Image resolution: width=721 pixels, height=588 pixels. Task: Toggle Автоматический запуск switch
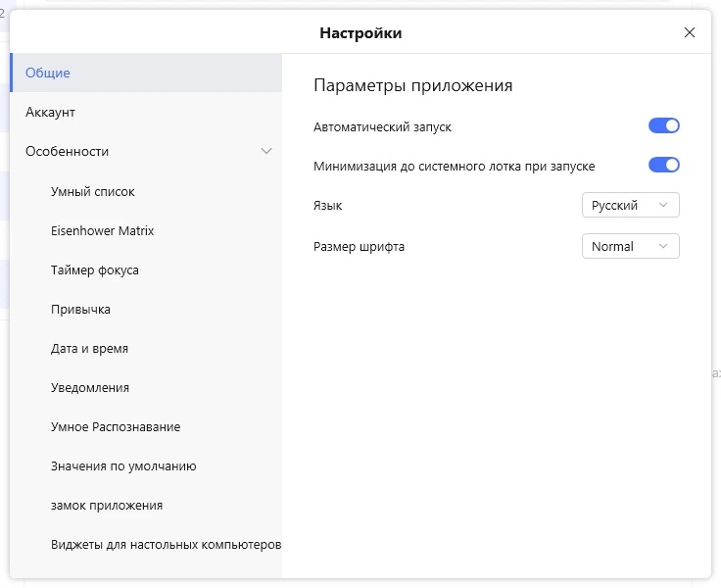click(x=663, y=125)
